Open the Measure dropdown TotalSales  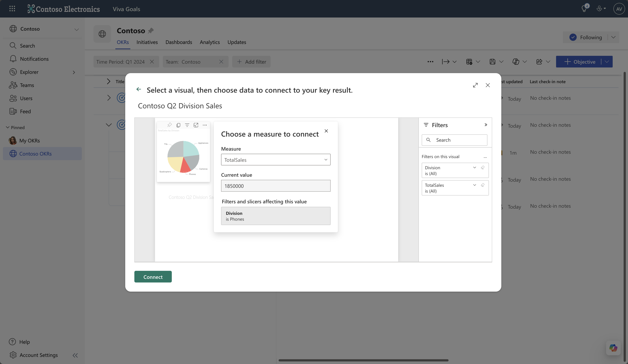click(x=276, y=160)
